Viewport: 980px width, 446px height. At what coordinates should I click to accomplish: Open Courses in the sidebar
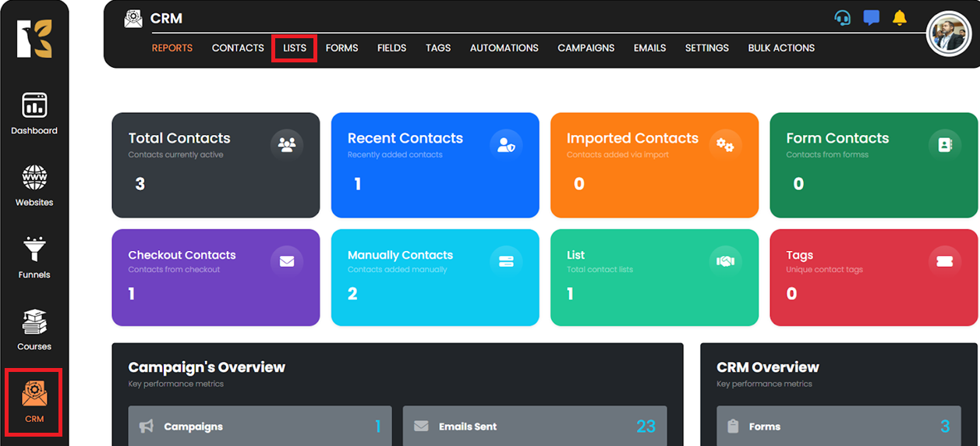(x=34, y=330)
